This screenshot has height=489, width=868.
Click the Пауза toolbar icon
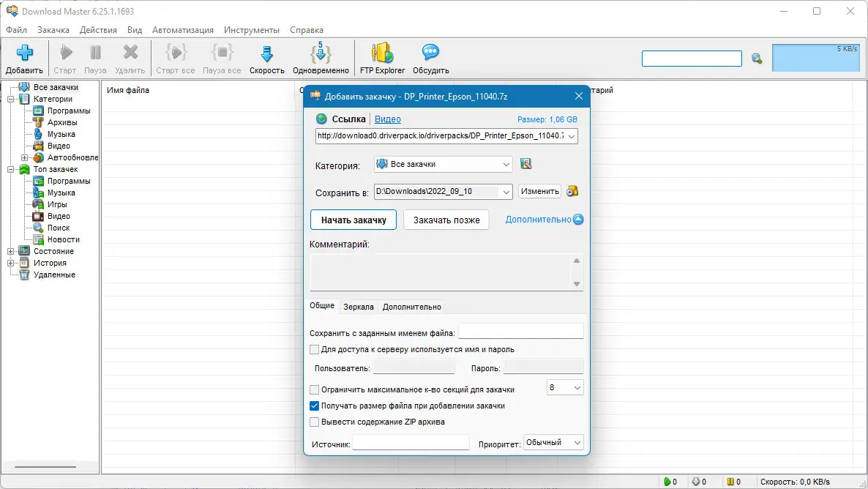click(x=95, y=53)
